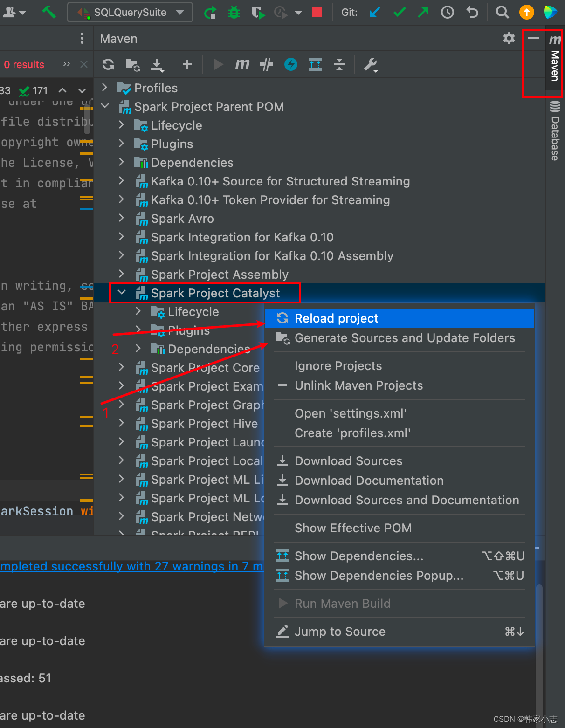This screenshot has height=728, width=565.
Task: Select Spark Project Assembly tree item
Action: pyautogui.click(x=220, y=275)
